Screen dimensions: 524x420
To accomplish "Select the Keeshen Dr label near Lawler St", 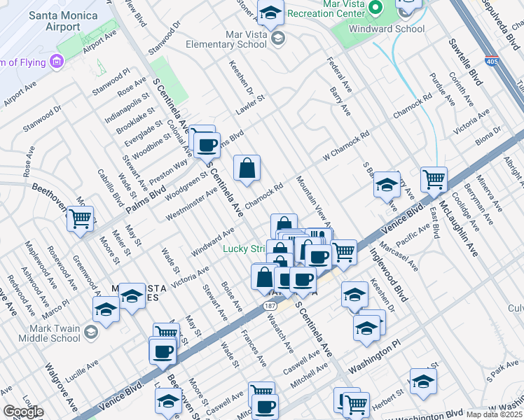I will pos(241,78).
